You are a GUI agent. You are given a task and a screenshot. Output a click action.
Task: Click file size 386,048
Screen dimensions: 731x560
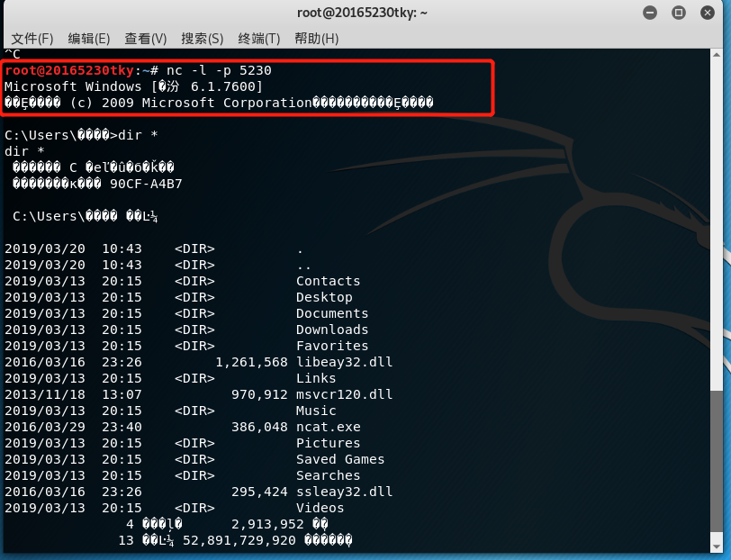259,427
